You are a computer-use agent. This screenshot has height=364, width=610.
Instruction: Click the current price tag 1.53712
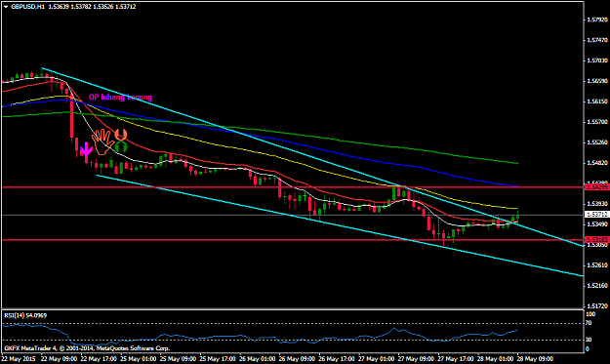(x=596, y=215)
